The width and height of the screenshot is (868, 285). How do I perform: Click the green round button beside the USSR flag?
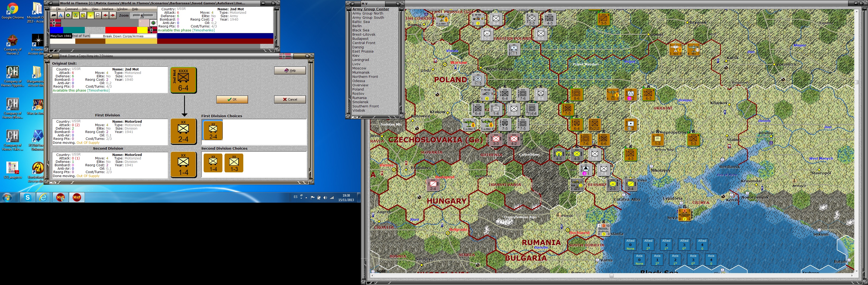click(x=153, y=23)
